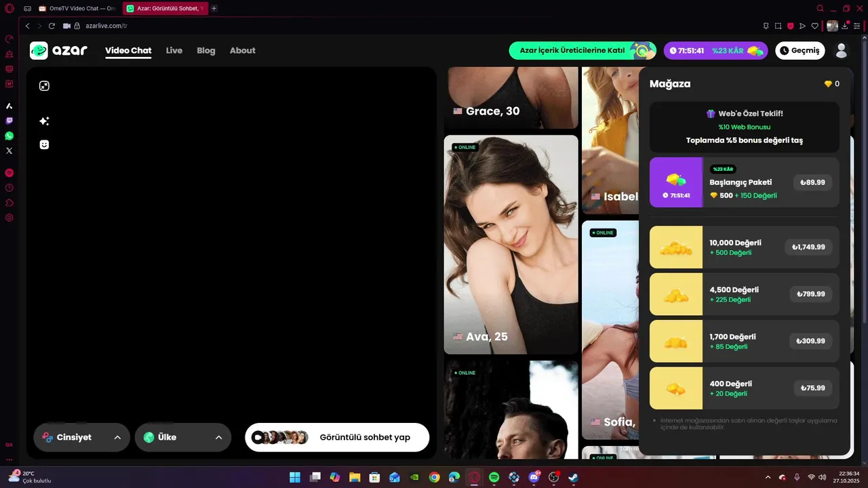This screenshot has height=488, width=868.
Task: Open the sparkle effects icon in the video panel
Action: pyautogui.click(x=44, y=121)
